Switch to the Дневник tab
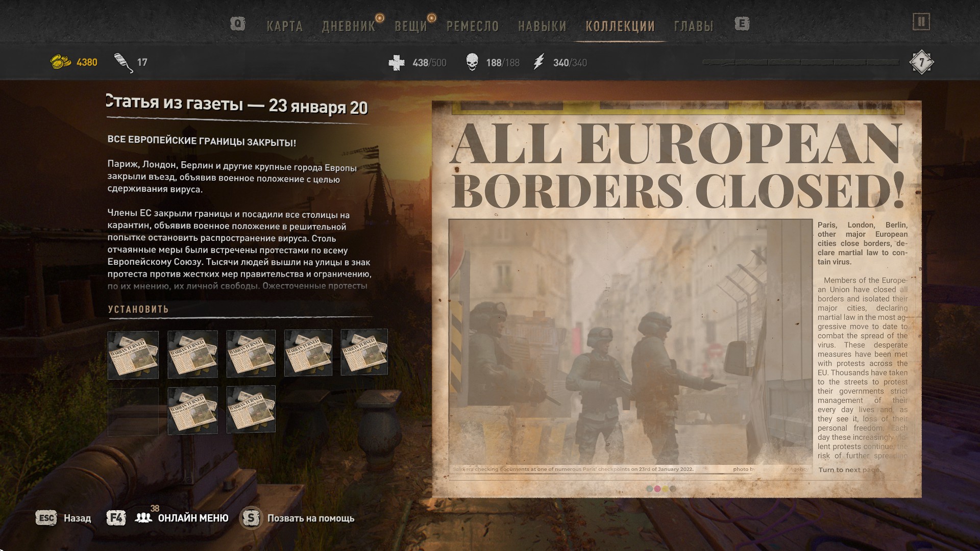Viewport: 980px width, 551px height. 348,26
